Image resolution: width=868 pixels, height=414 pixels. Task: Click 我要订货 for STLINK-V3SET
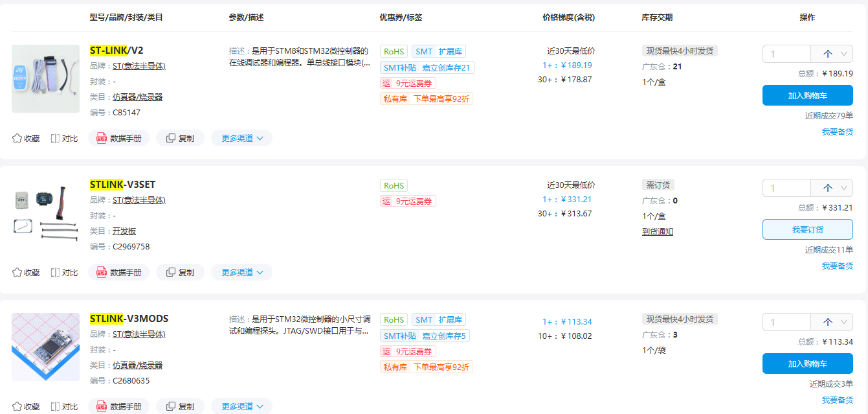click(x=807, y=229)
